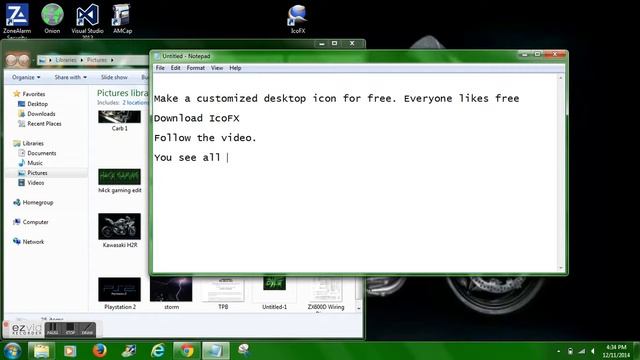Launch Internet Explorer from the taskbar
The height and width of the screenshot is (360, 640).
click(158, 351)
